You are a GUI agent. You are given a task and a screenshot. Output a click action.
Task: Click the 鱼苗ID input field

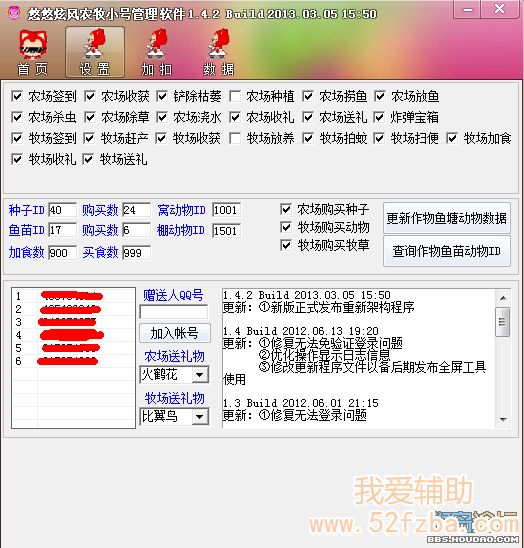pyautogui.click(x=63, y=230)
